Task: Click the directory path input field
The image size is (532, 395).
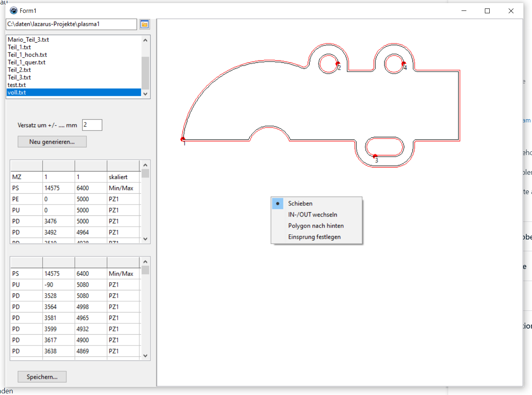Action: (71, 24)
